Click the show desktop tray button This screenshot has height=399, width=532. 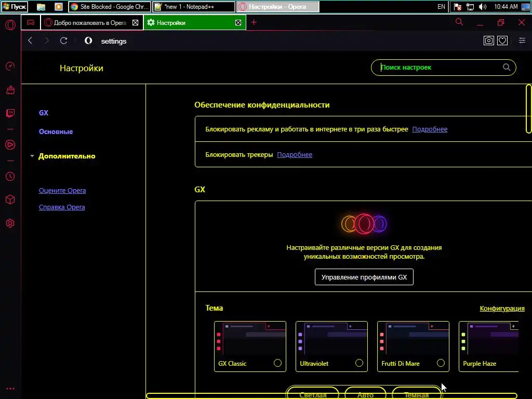click(x=526, y=7)
